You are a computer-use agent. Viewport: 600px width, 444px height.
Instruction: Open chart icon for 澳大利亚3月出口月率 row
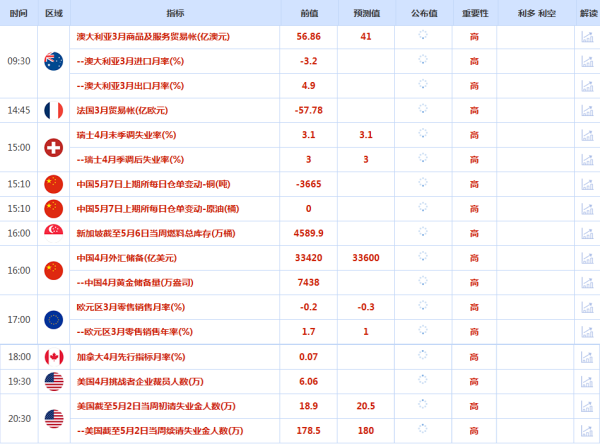click(587, 86)
